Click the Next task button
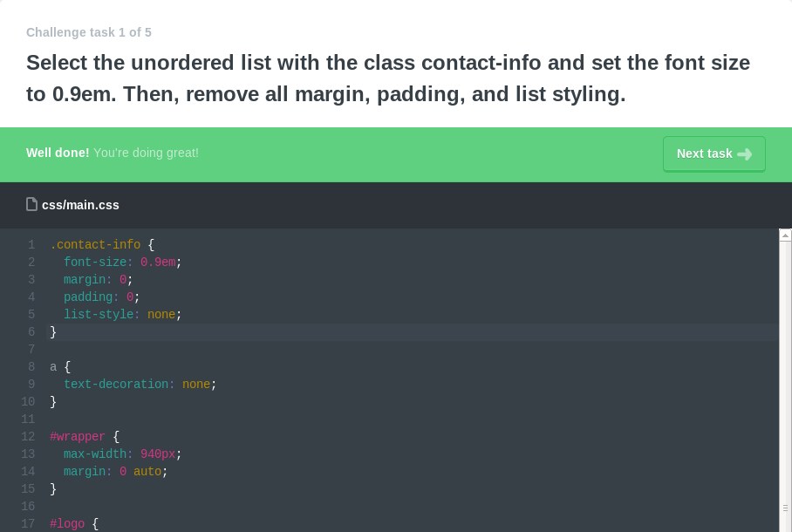This screenshot has width=792, height=532. (x=713, y=153)
